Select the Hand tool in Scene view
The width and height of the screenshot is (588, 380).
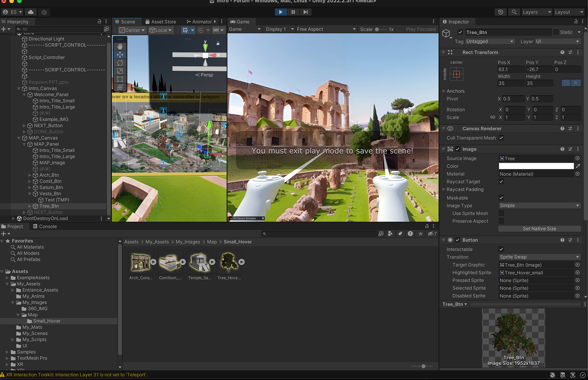point(120,47)
